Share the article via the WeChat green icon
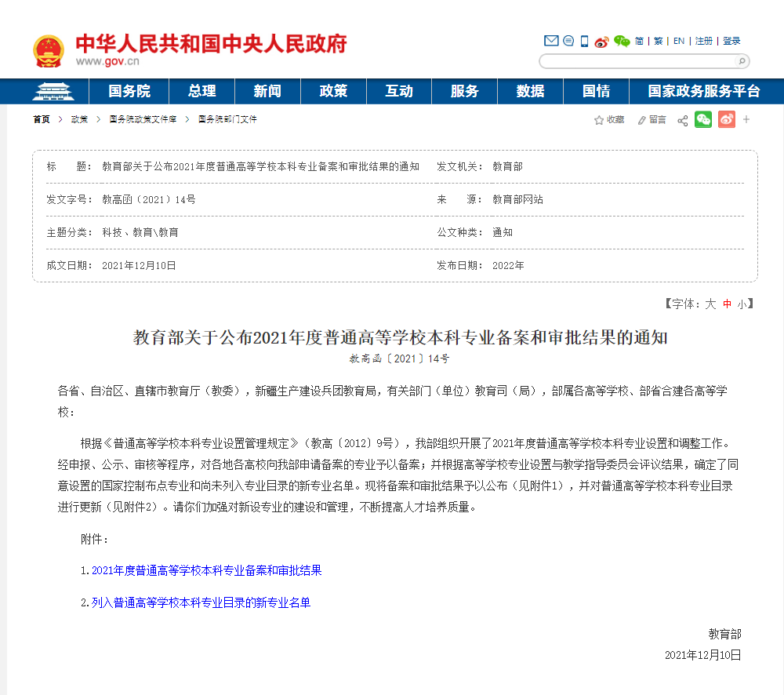This screenshot has width=784, height=695. coord(703,119)
